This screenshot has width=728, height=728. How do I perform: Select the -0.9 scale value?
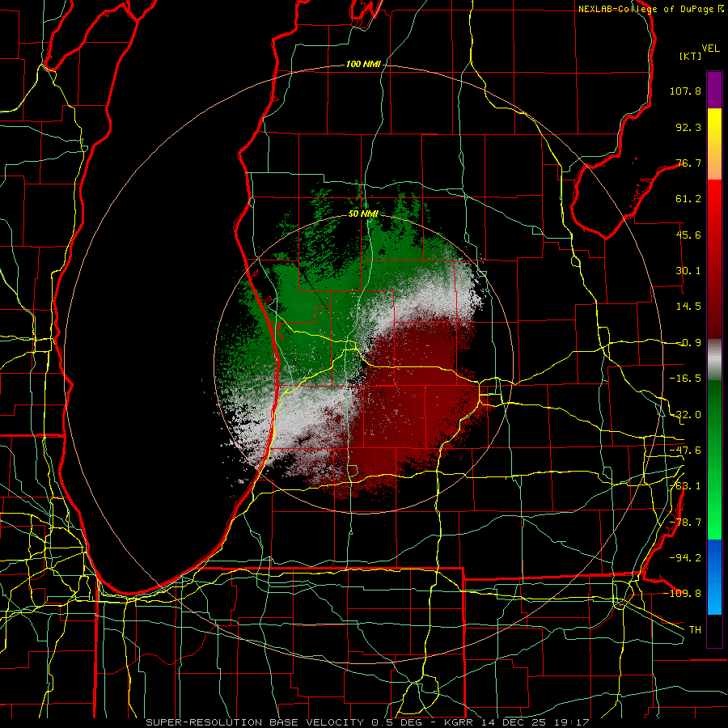coord(688,343)
